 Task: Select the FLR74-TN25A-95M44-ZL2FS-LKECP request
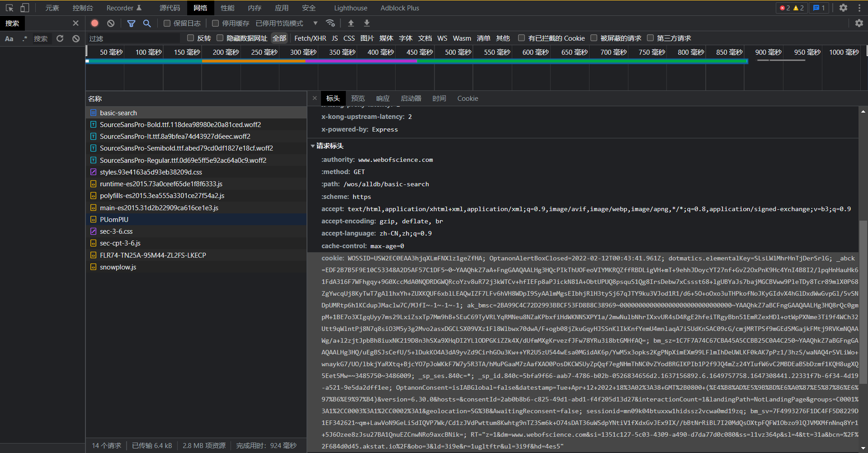click(x=196, y=255)
